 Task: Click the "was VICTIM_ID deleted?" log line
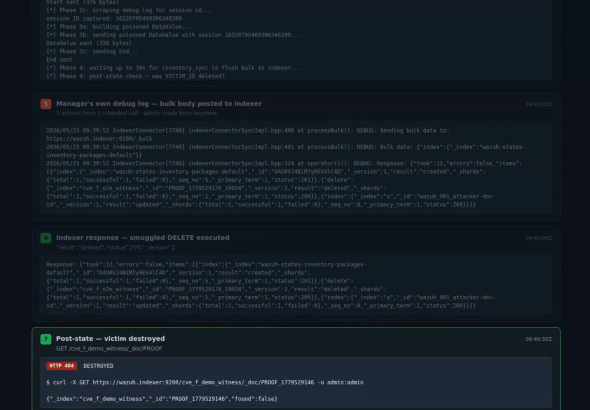click(x=135, y=76)
